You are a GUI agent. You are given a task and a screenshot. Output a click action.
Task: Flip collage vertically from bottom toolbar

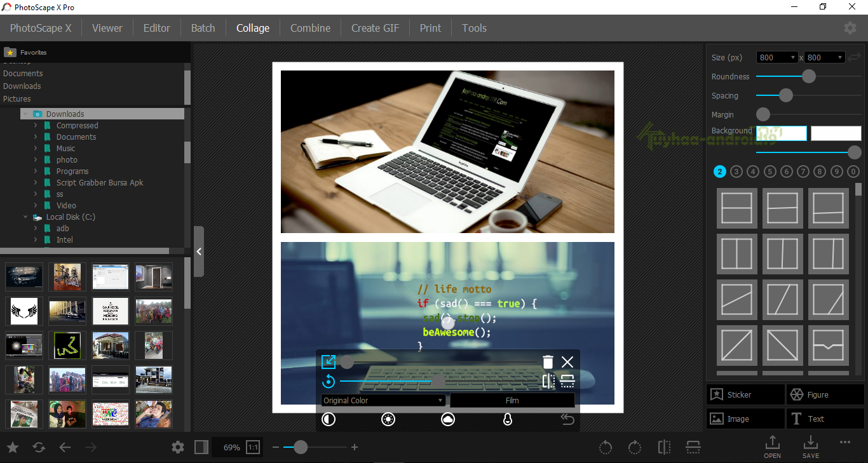click(x=693, y=448)
